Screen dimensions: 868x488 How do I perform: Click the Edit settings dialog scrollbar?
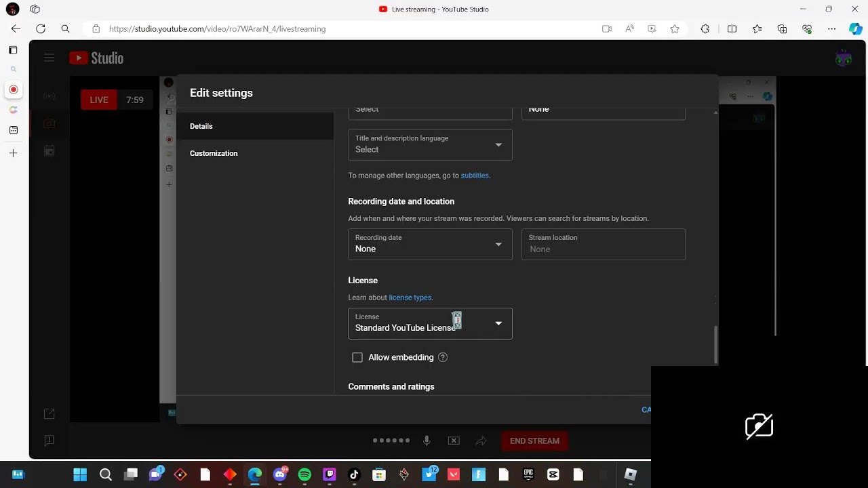click(715, 344)
